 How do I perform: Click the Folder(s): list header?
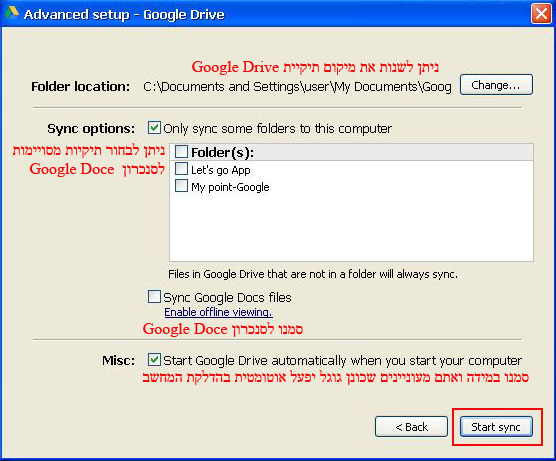point(351,152)
